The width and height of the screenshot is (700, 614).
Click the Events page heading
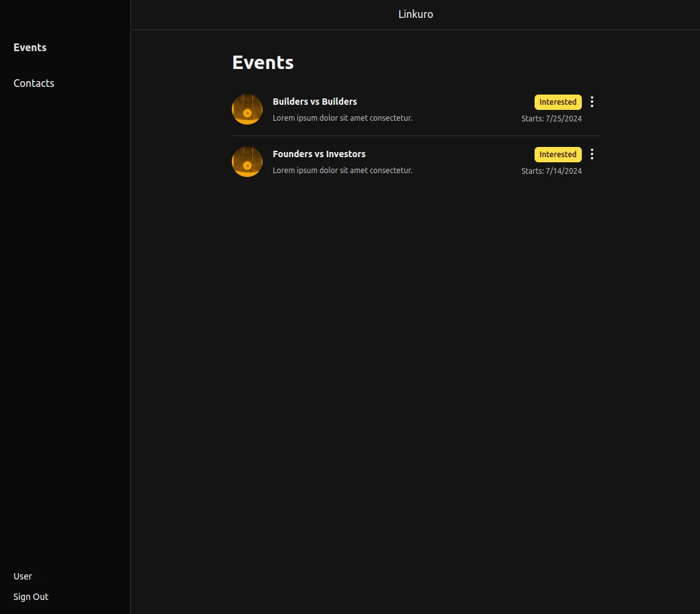(x=262, y=63)
